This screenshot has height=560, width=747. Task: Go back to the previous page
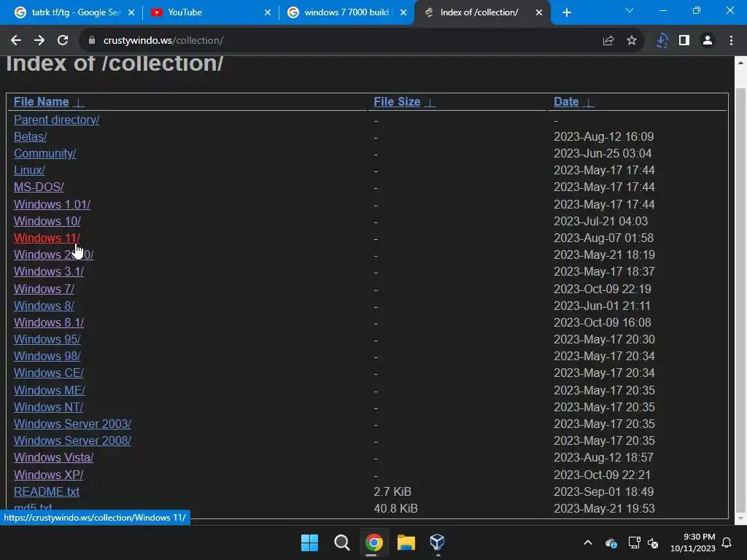16,41
